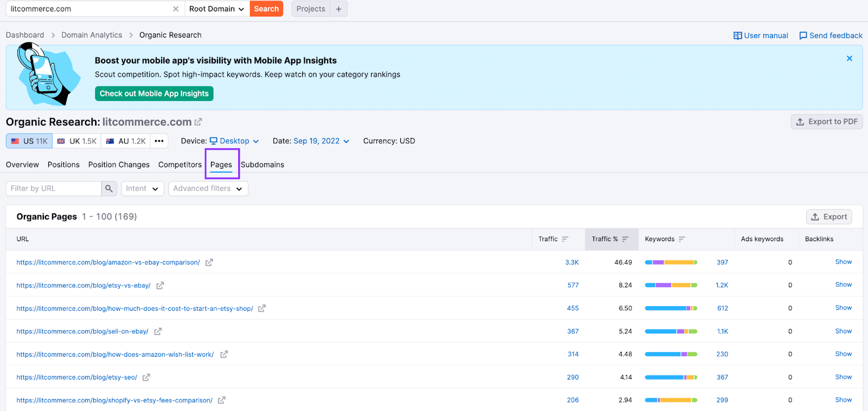The image size is (868, 411).
Task: Switch to the AU 1.2K database
Action: 126,141
